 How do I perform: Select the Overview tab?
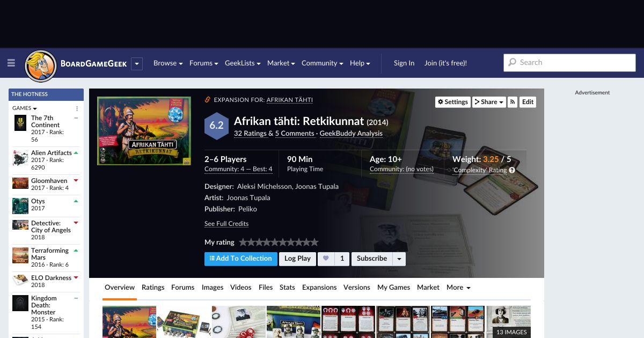[x=120, y=288]
